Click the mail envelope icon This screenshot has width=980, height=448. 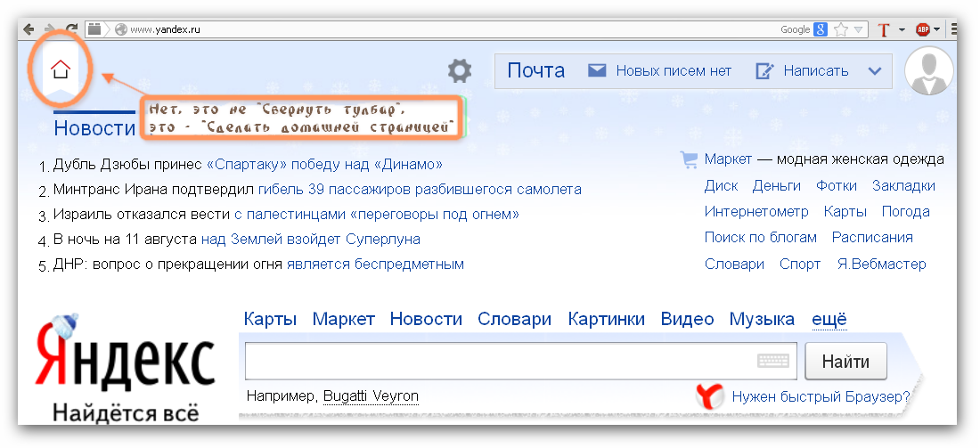pyautogui.click(x=597, y=70)
